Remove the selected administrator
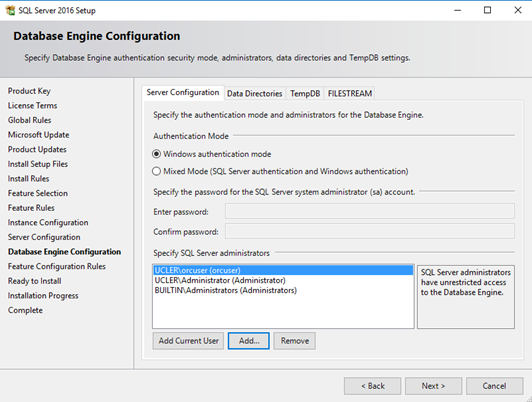Viewport: 532px width, 402px height. coord(294,341)
